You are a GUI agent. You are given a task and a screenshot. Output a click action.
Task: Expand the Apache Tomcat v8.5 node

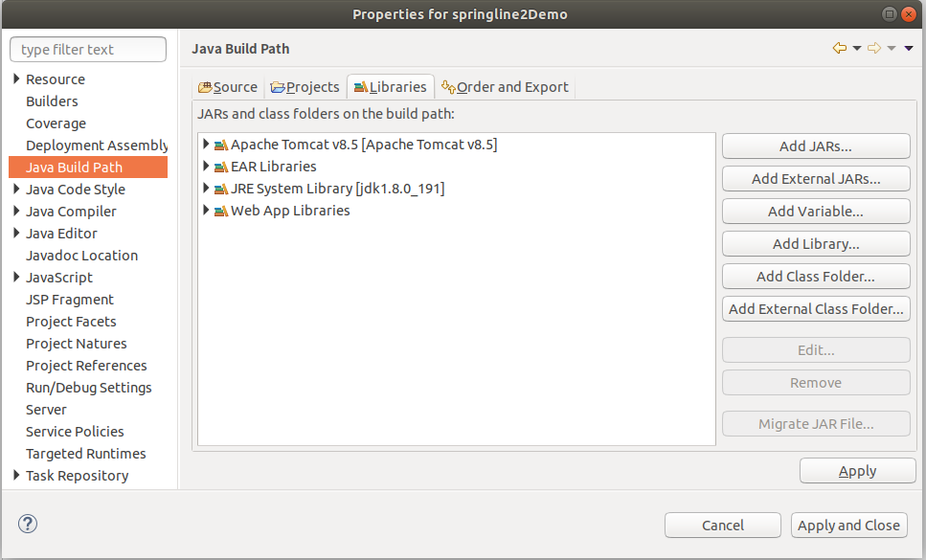tap(206, 145)
